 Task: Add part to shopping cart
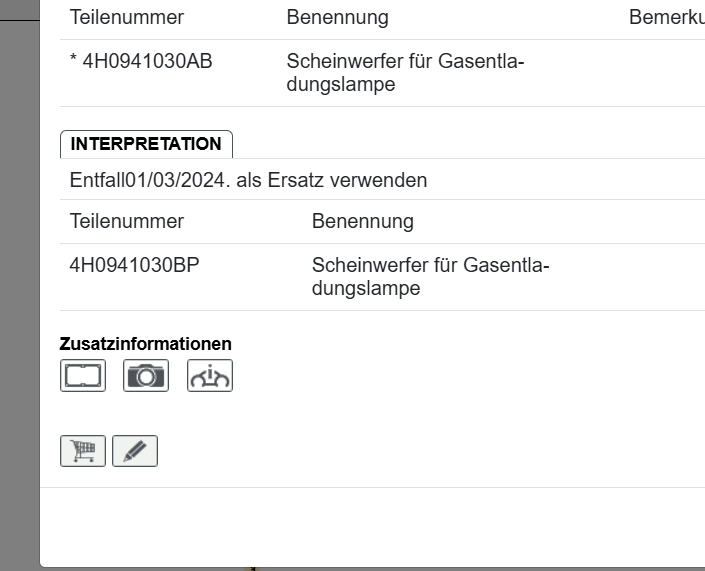[x=82, y=452]
